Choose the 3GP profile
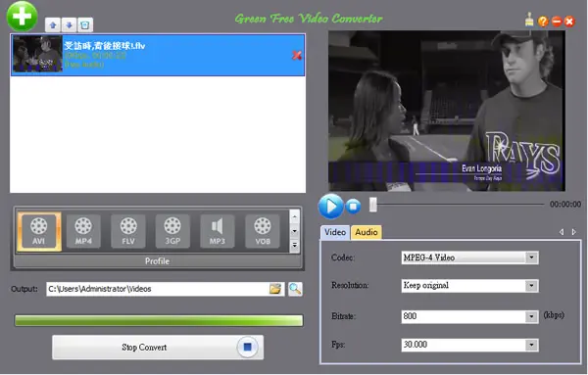 (172, 231)
